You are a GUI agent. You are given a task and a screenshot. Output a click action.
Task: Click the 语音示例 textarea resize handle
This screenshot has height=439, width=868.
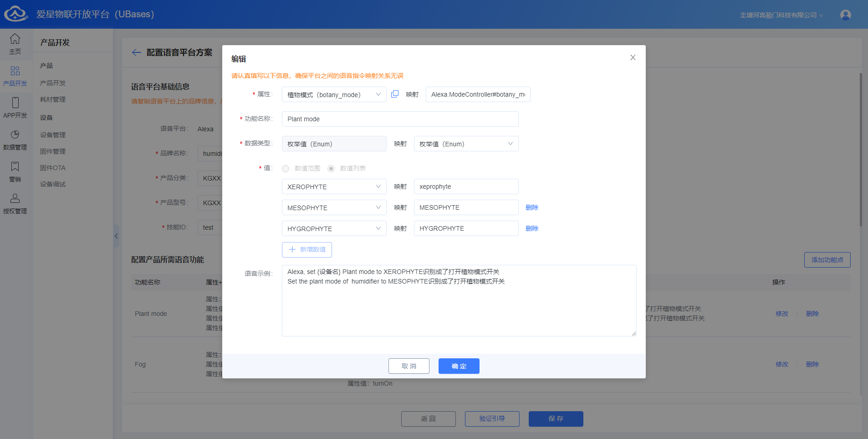pyautogui.click(x=633, y=333)
